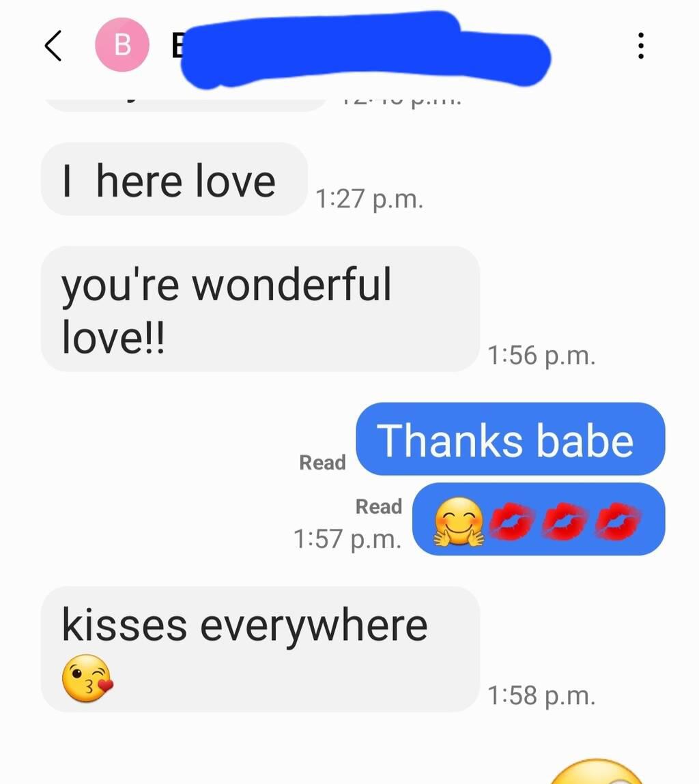Tap the middle red lips emoji
This screenshot has height=784, width=699.
565,521
